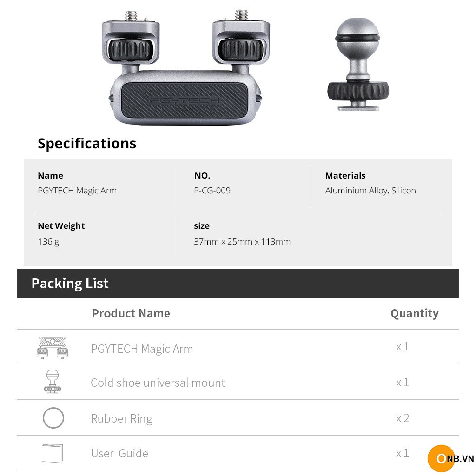Click the Quantity column header

click(414, 313)
